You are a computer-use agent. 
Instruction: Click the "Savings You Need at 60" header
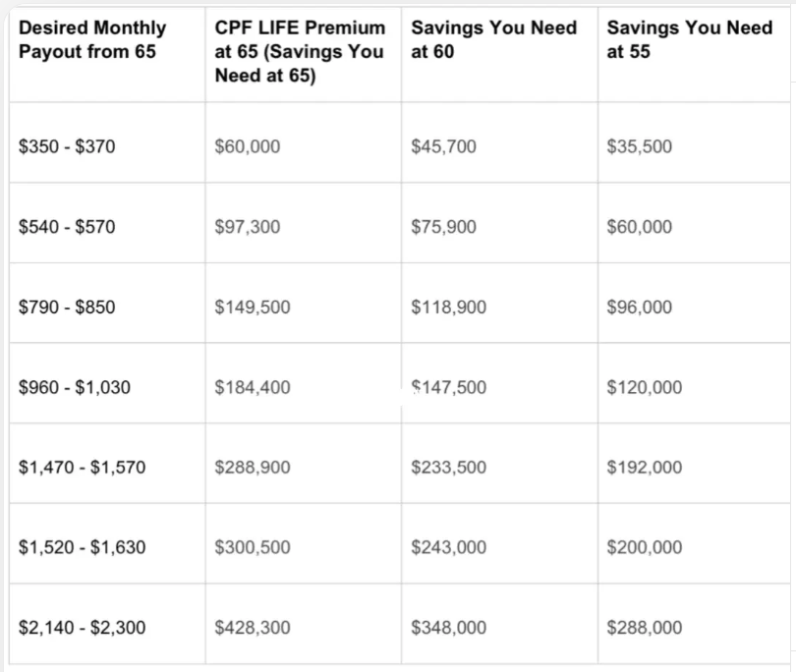(493, 38)
